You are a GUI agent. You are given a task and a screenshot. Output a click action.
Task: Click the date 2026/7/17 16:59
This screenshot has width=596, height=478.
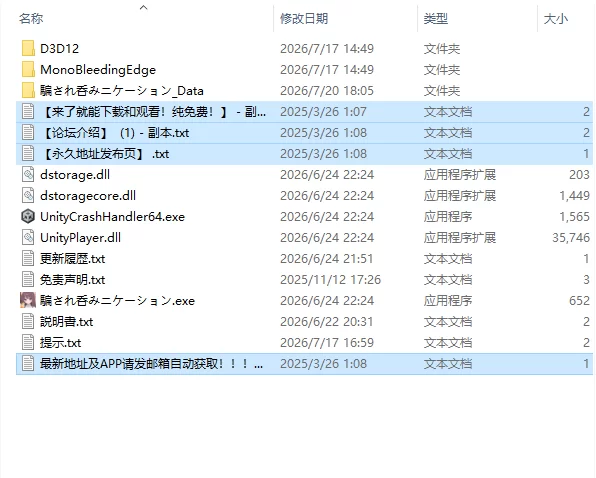(327, 343)
